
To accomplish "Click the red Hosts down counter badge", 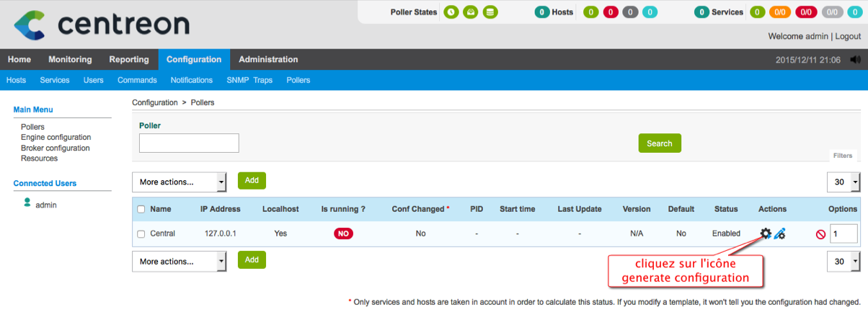I will click(611, 12).
